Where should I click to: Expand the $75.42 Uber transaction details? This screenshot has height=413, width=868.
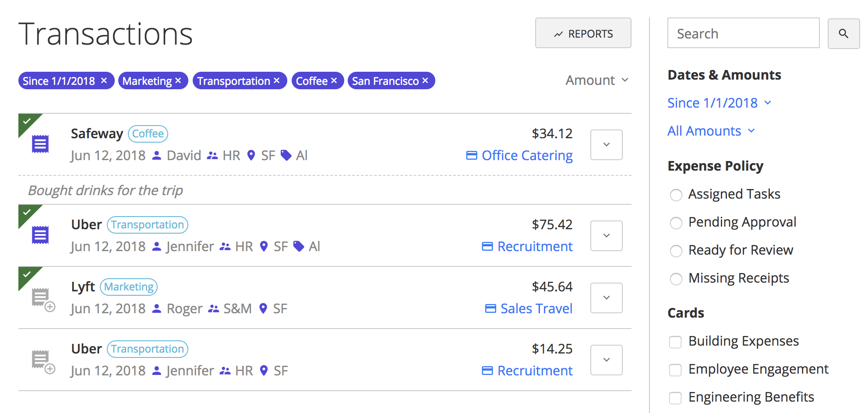point(606,236)
